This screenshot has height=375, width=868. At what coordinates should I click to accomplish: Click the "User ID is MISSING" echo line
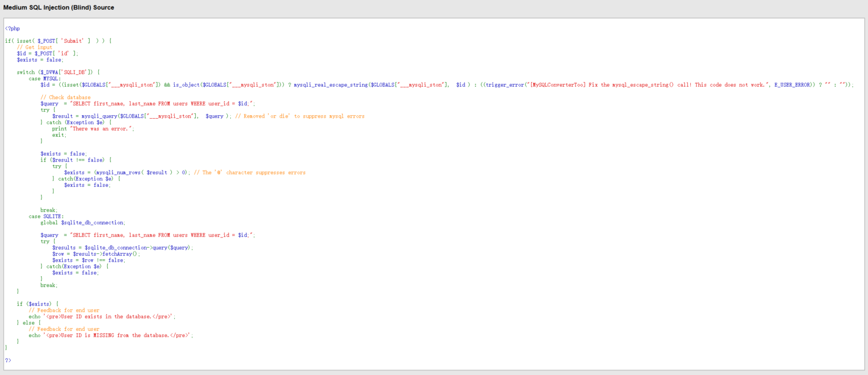[x=111, y=335]
